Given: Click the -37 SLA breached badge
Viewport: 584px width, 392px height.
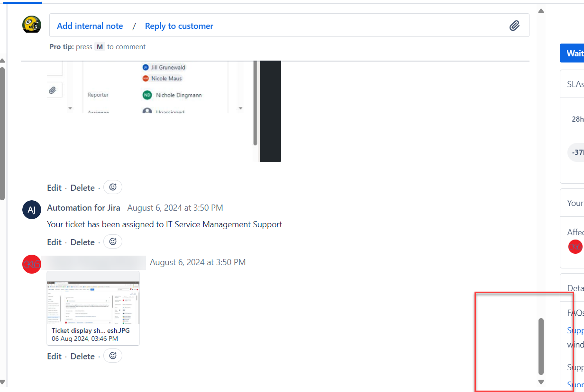Looking at the screenshot, I should [x=576, y=152].
